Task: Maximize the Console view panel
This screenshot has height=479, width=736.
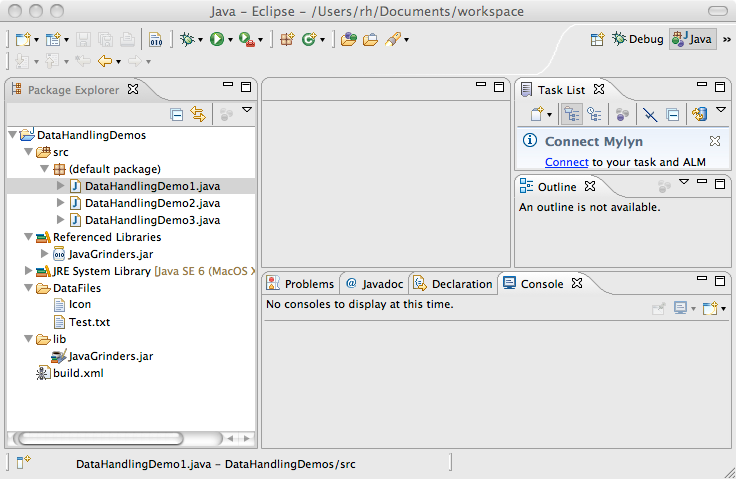Action: coord(720,281)
